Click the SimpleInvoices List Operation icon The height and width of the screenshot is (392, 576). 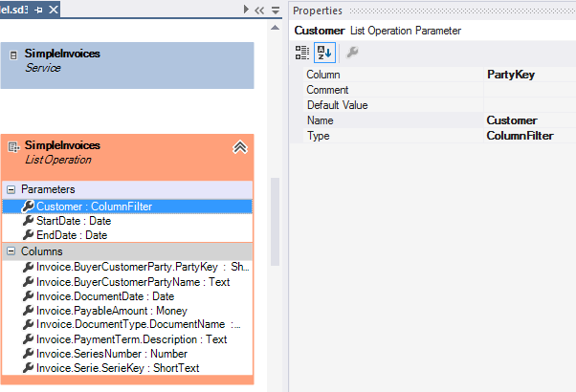tap(14, 147)
